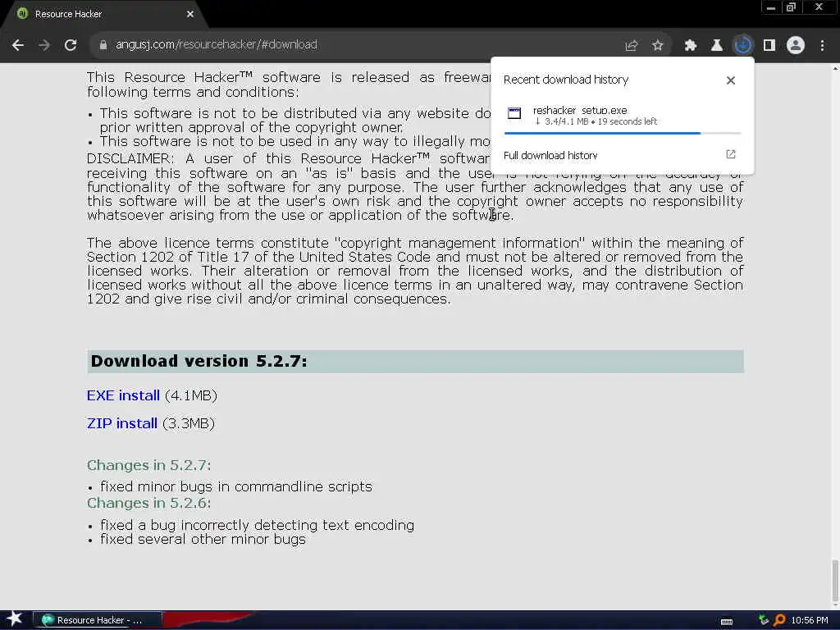Click the ZIP install link

click(x=122, y=423)
